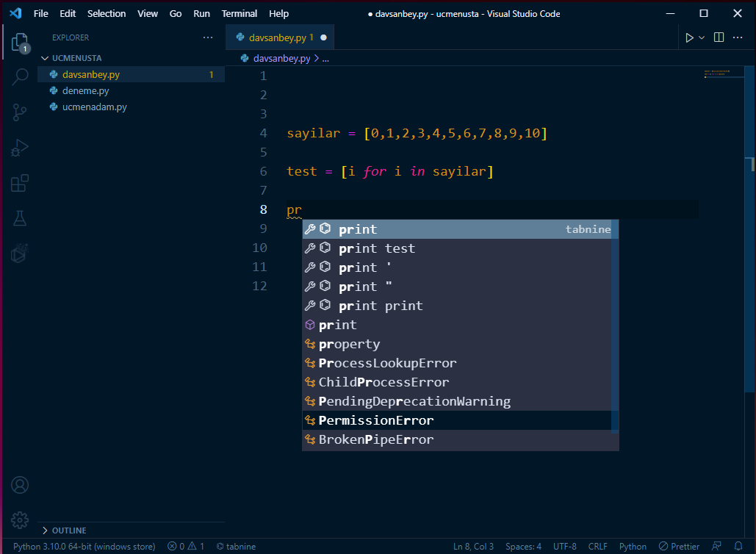
Task: Open notifications bell in status bar
Action: tap(738, 547)
